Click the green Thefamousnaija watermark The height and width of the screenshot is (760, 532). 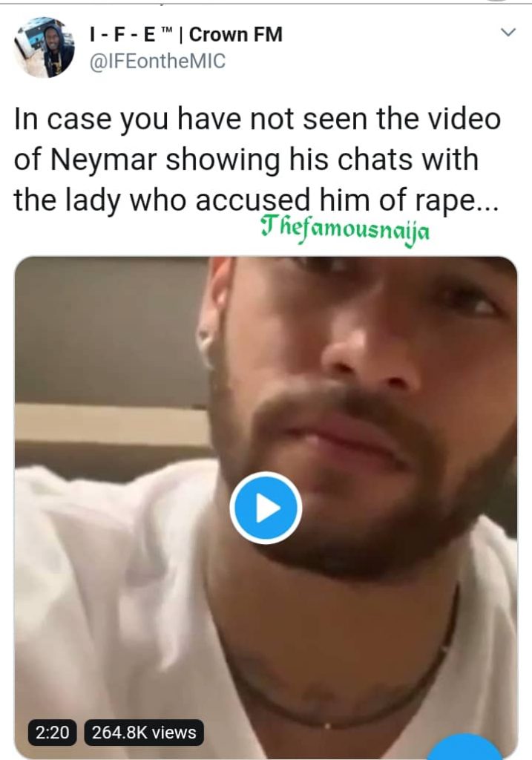pyautogui.click(x=346, y=232)
